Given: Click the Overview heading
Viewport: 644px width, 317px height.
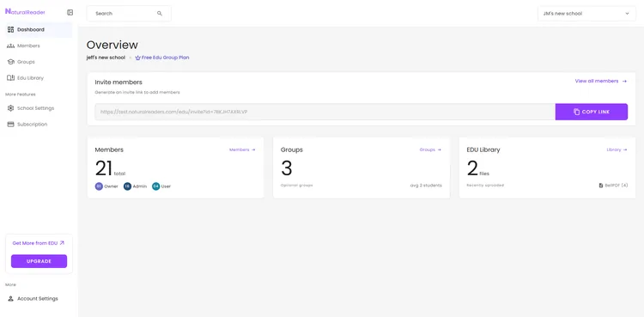Looking at the screenshot, I should coord(112,45).
